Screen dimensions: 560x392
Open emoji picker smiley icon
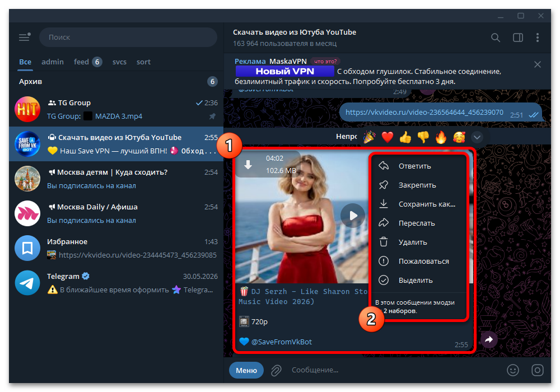tap(513, 370)
